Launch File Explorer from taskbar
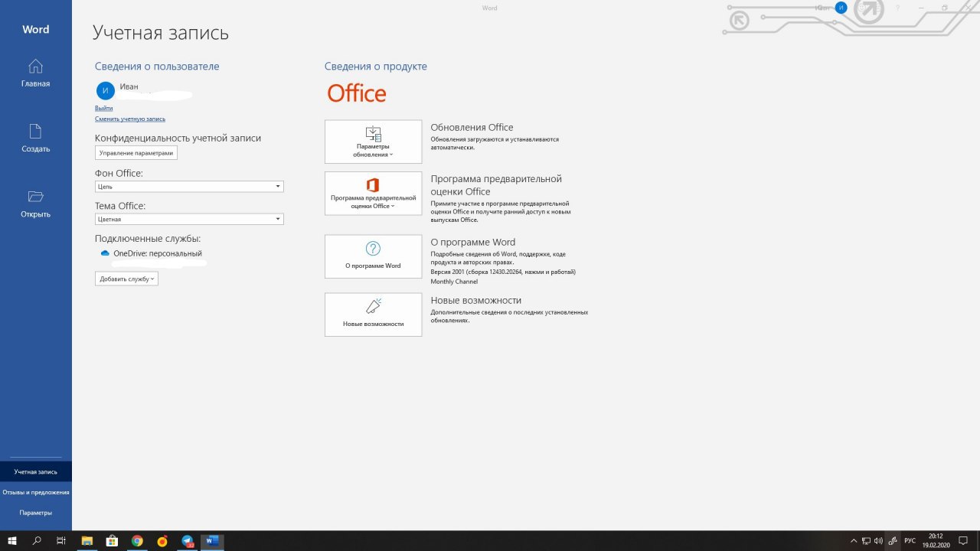980x551 pixels. click(x=87, y=541)
